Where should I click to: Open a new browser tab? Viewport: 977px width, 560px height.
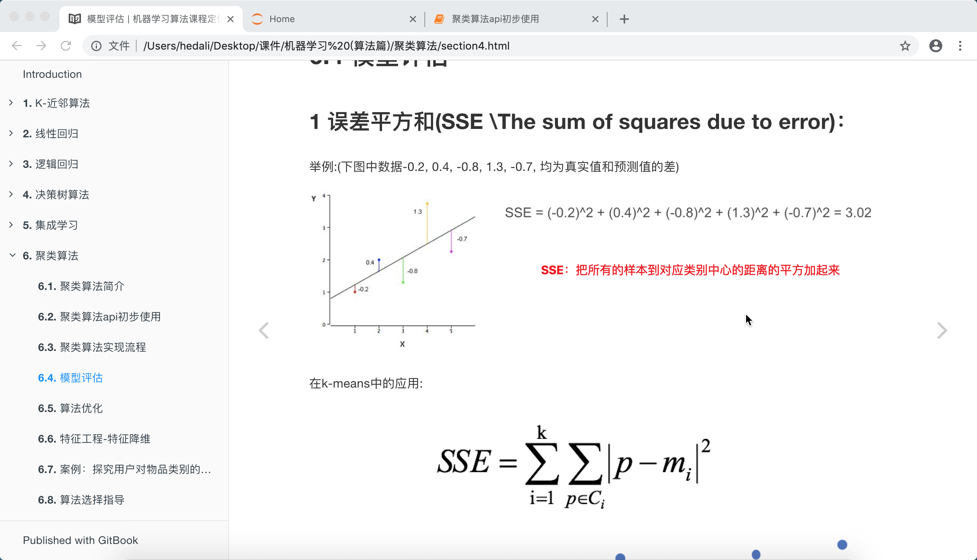[624, 19]
